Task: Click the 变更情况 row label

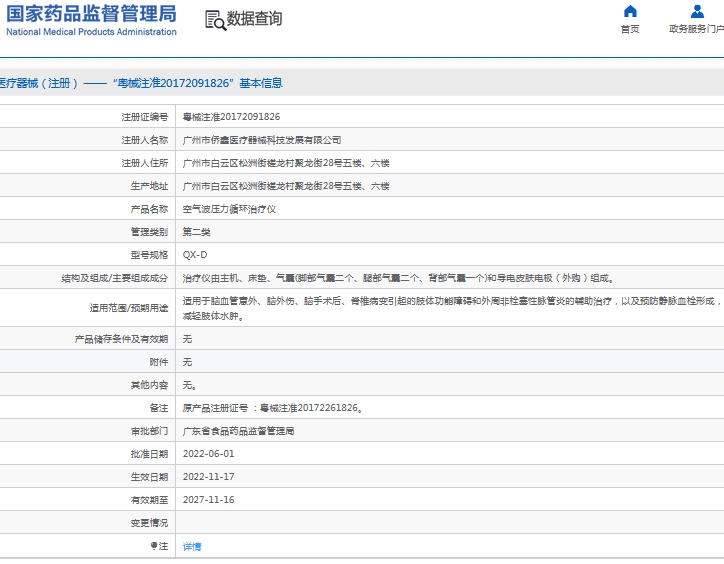Action: click(x=149, y=523)
